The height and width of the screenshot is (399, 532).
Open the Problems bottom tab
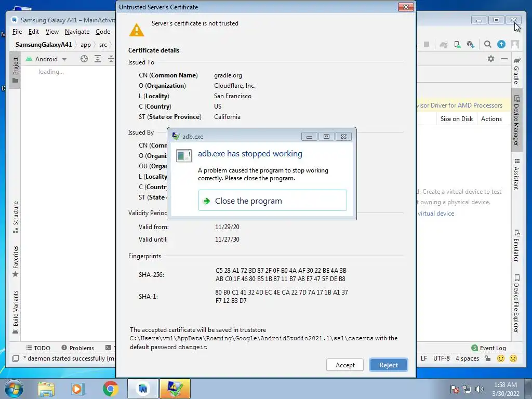click(78, 348)
